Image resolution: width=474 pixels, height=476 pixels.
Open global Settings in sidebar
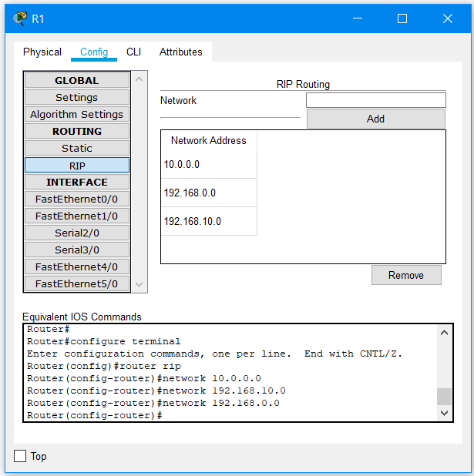coord(77,98)
